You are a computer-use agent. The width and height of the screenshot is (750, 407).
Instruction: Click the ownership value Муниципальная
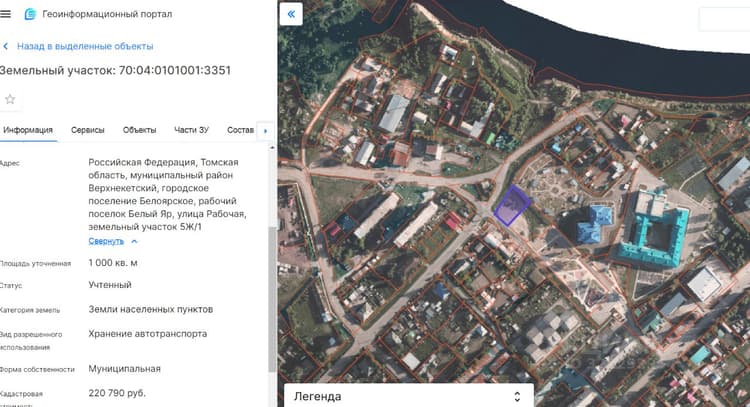click(124, 369)
